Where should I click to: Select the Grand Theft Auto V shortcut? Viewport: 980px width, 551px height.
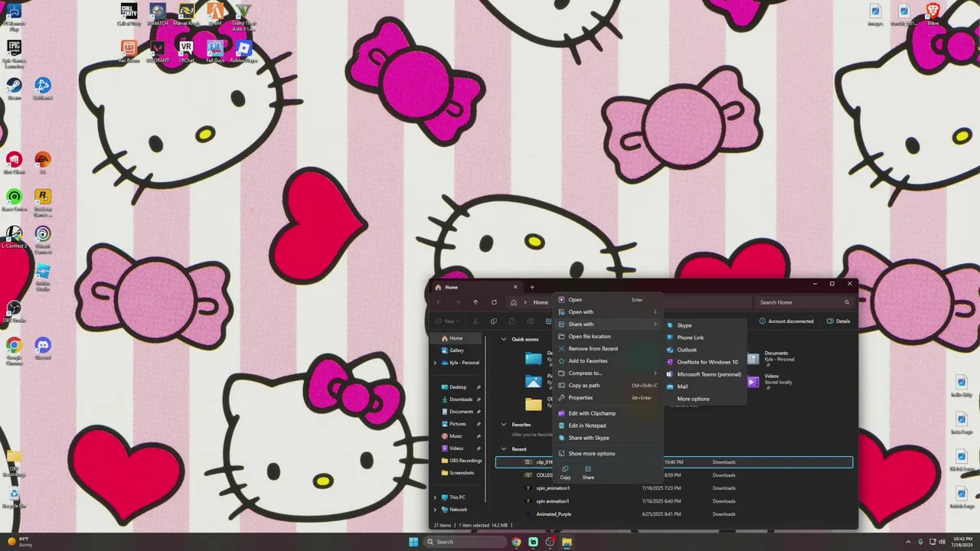pos(243,15)
